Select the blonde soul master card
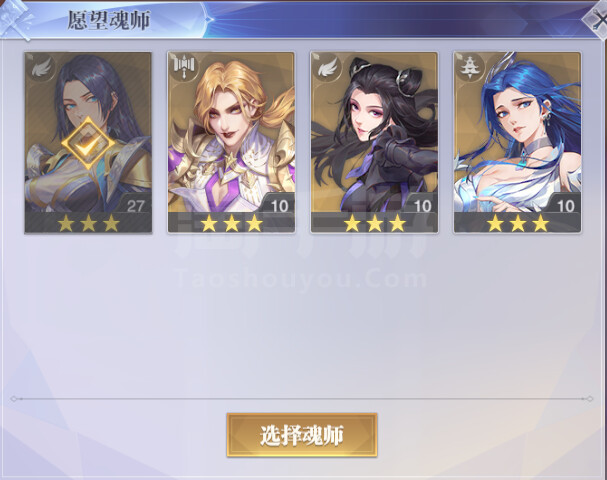Viewport: 607px width, 480px height. (231, 142)
